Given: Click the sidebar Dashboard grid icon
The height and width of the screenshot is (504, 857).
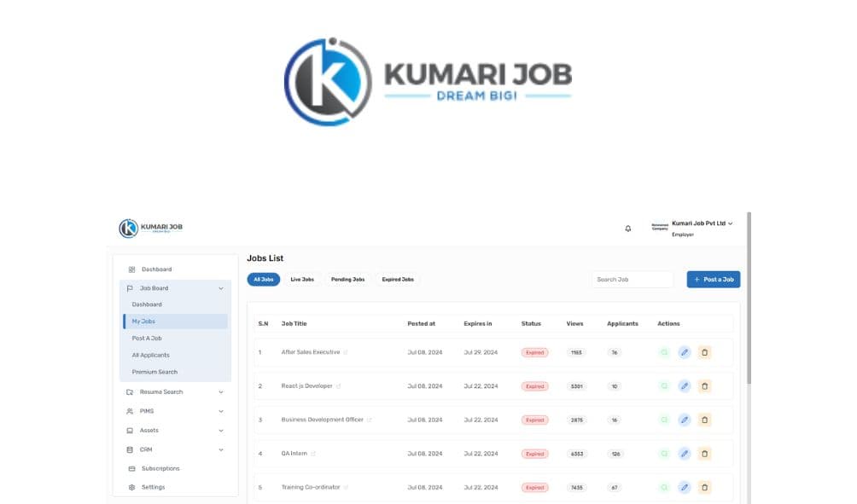Looking at the screenshot, I should click(131, 269).
